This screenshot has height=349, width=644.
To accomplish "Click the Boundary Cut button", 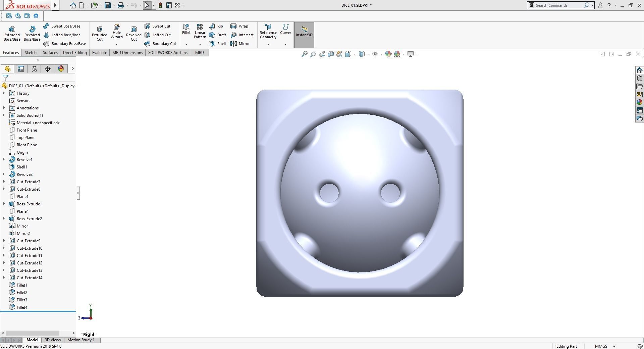I will coord(160,44).
